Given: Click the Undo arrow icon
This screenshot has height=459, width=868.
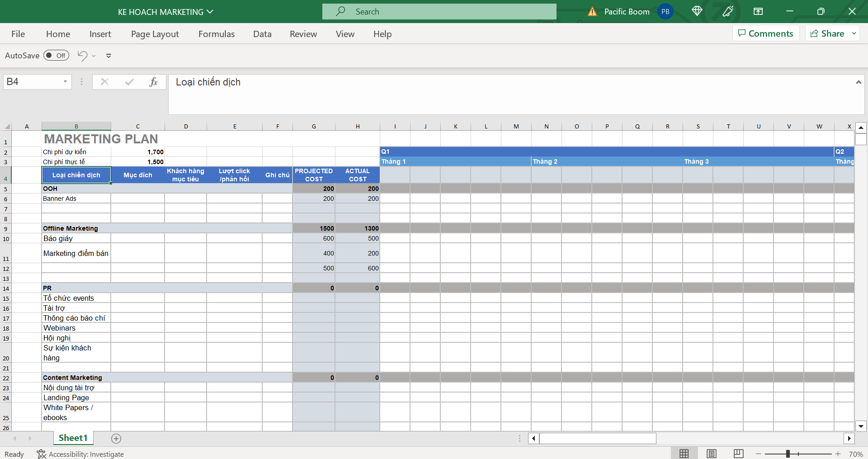Looking at the screenshot, I should click(82, 56).
